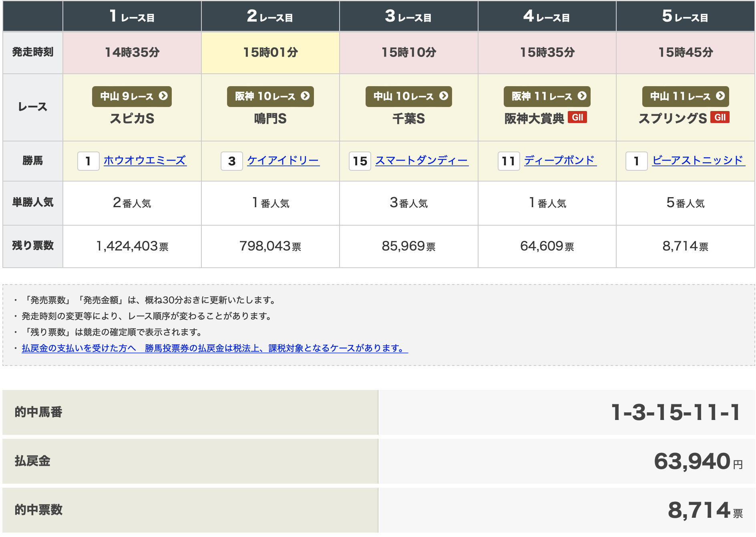756x537 pixels.
Task: Click arrow icon on 中山 9レース button
Action: pos(163,96)
